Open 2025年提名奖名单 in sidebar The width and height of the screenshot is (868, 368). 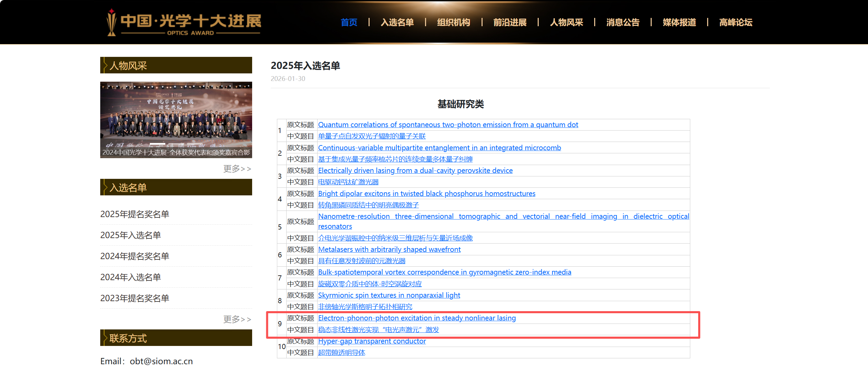tap(135, 214)
